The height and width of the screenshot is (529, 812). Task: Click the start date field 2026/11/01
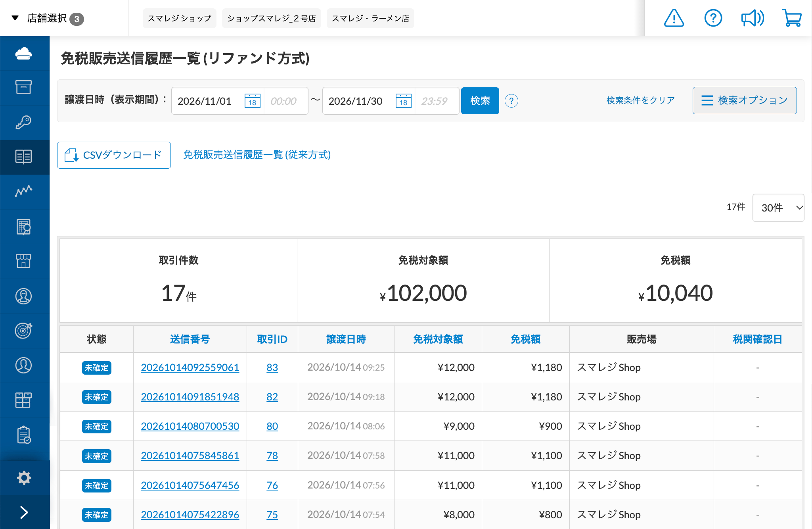205,101
